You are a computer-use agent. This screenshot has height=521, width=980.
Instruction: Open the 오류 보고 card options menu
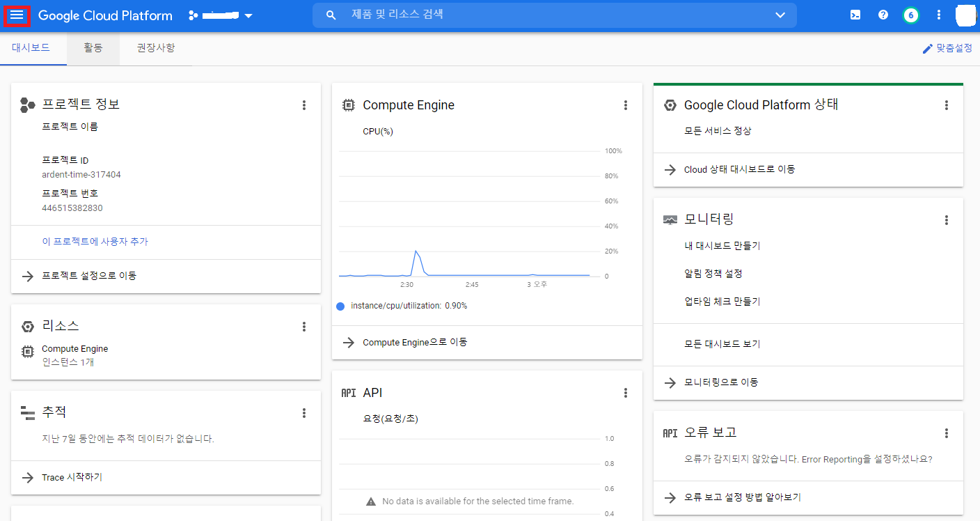[946, 433]
